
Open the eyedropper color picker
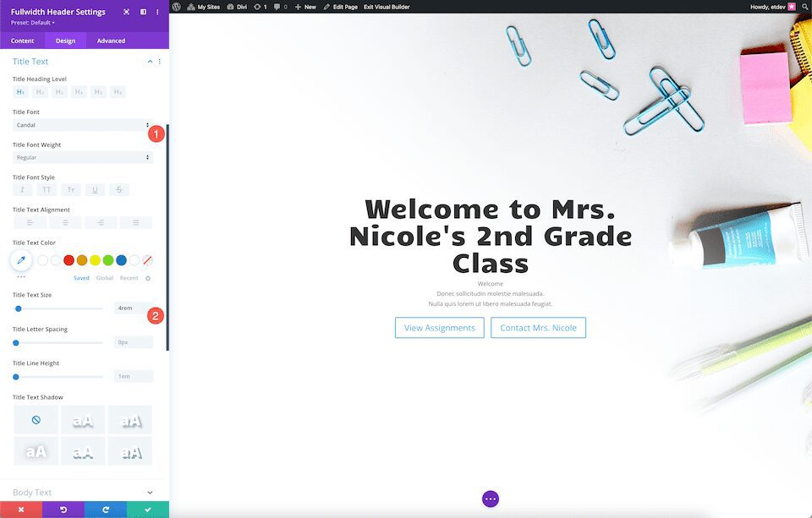[x=21, y=260]
